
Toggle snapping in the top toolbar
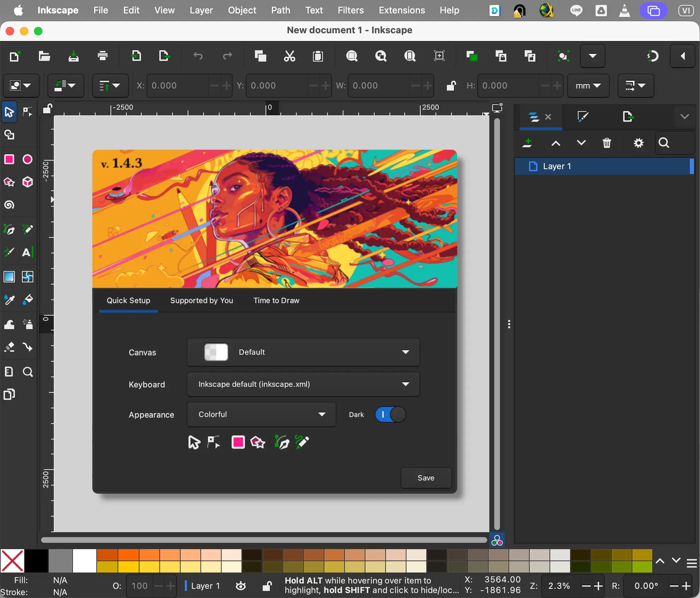(653, 56)
